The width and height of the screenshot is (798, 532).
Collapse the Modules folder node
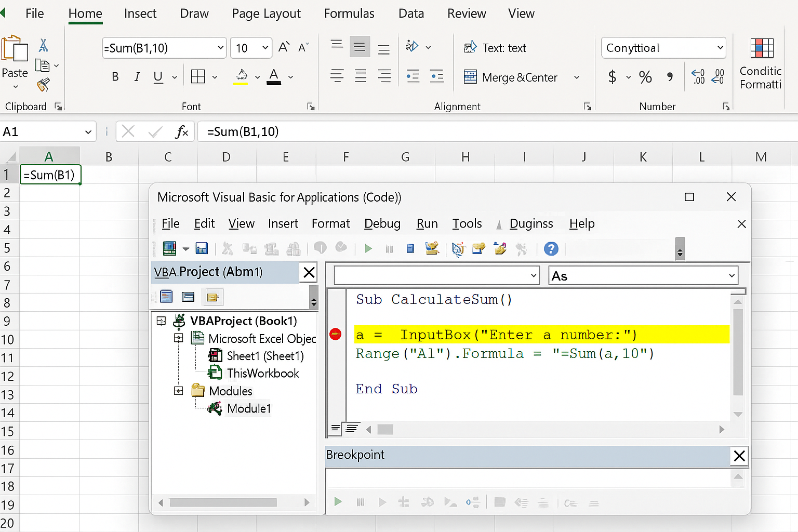pyautogui.click(x=178, y=391)
